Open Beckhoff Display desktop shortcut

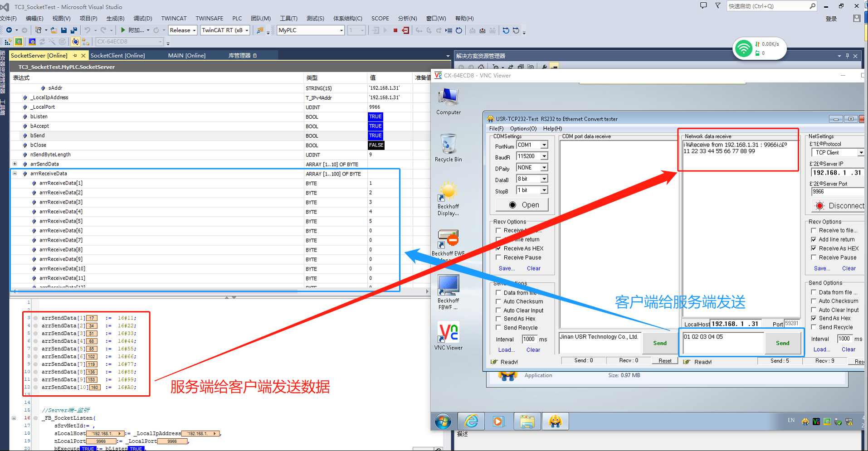(x=449, y=199)
